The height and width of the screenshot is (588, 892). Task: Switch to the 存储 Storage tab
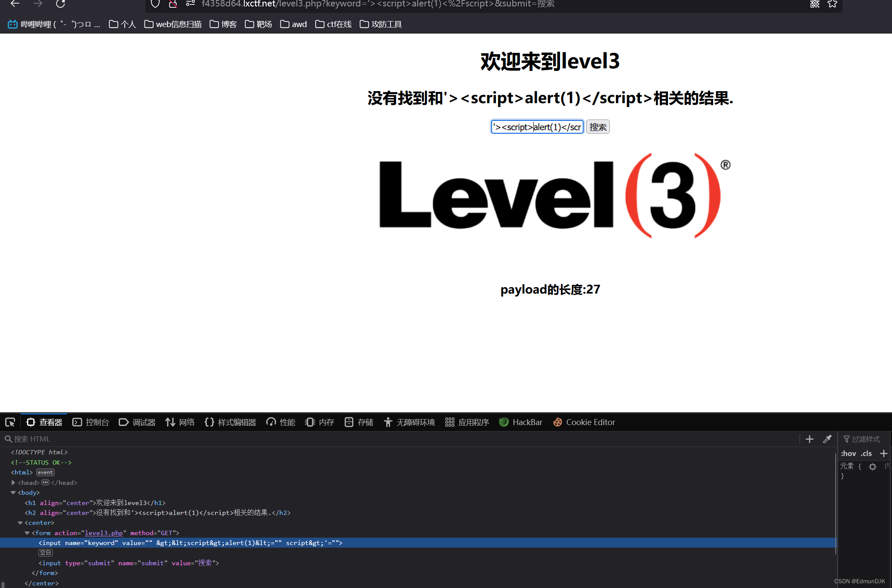pyautogui.click(x=359, y=422)
